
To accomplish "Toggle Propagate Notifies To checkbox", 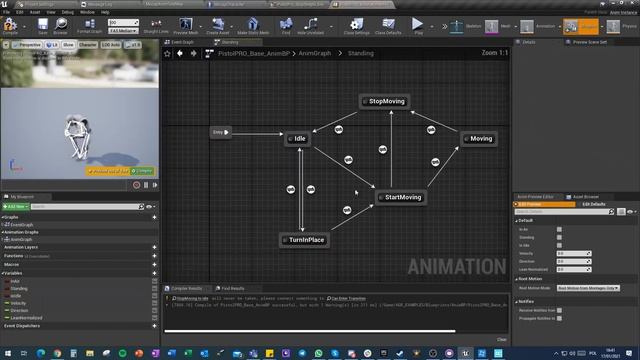I will [x=559, y=318].
